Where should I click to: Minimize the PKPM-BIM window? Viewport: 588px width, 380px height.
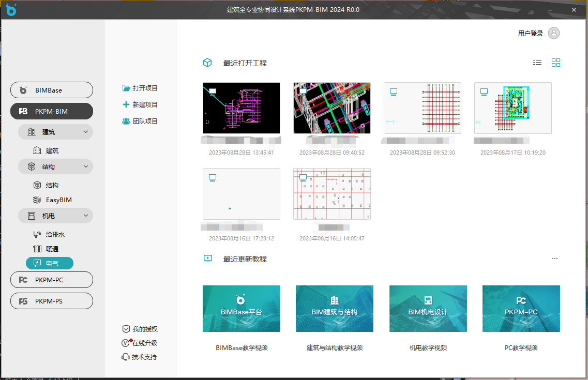550,10
